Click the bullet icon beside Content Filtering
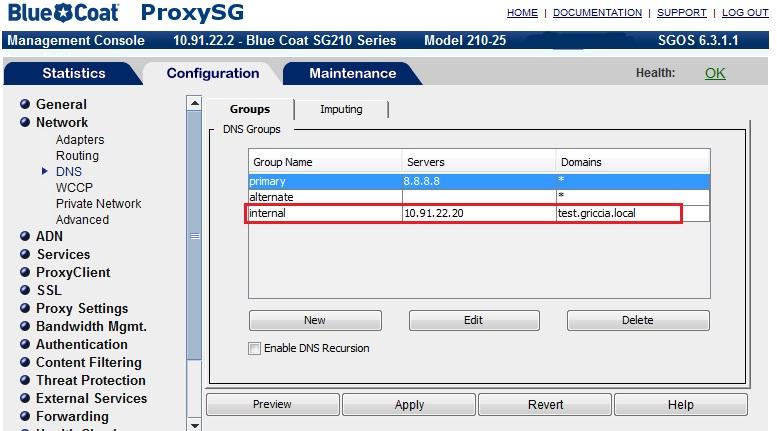This screenshot has height=431, width=777. (25, 362)
